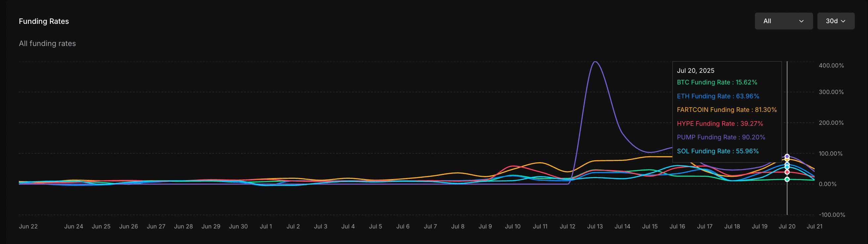Click the Jul 21 x-axis label
868x244 pixels.
(x=814, y=226)
